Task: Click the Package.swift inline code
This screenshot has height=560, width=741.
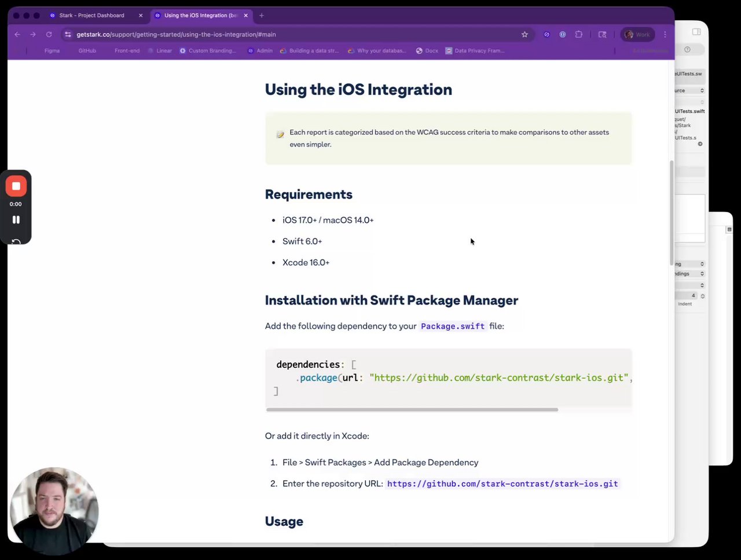Action: point(453,326)
